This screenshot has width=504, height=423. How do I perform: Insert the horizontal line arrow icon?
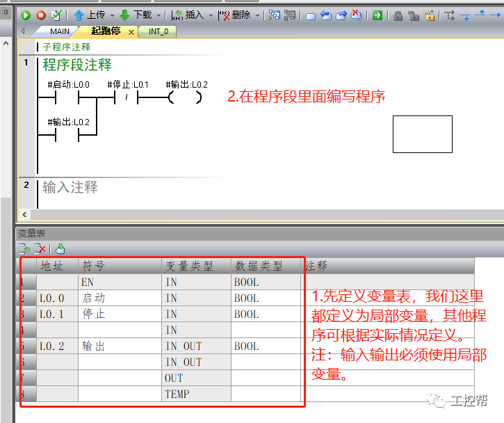pos(496,15)
